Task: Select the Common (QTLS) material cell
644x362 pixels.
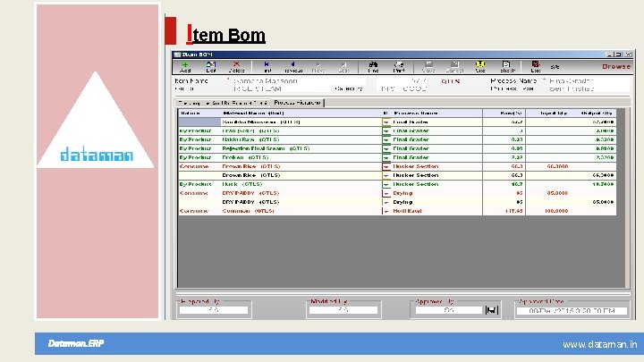Action: tap(301, 211)
